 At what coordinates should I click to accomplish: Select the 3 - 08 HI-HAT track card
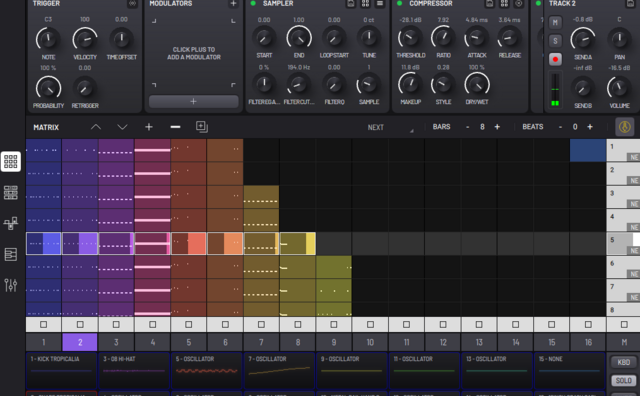coord(134,371)
